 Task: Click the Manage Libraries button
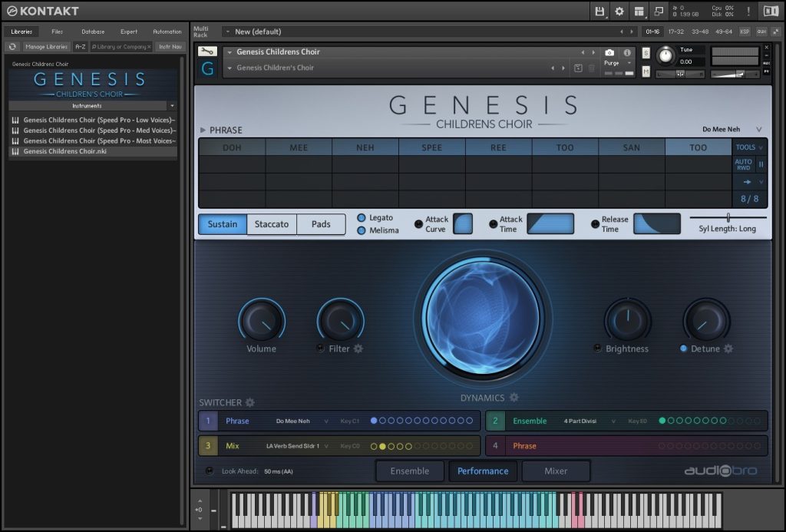[x=46, y=47]
